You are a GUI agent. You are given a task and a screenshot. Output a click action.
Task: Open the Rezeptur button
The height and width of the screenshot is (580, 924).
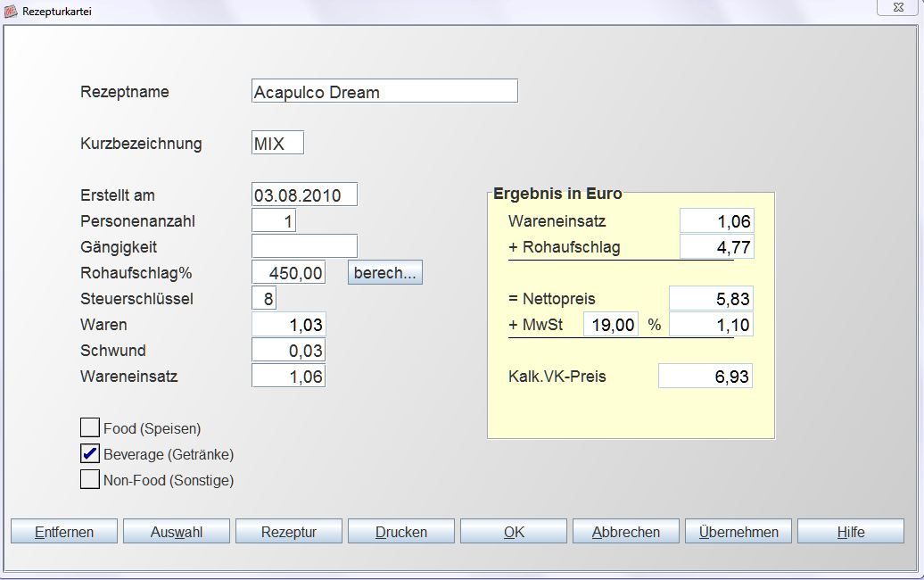289,532
